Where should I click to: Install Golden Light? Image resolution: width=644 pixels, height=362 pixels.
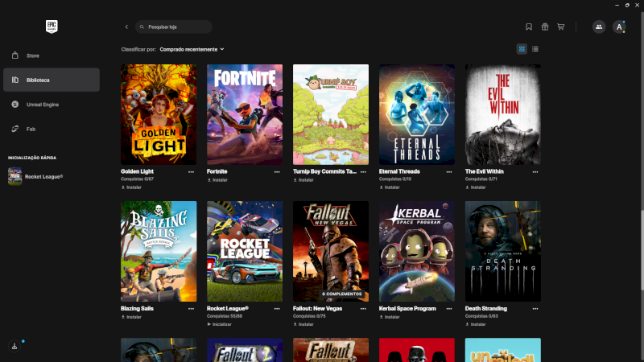131,187
